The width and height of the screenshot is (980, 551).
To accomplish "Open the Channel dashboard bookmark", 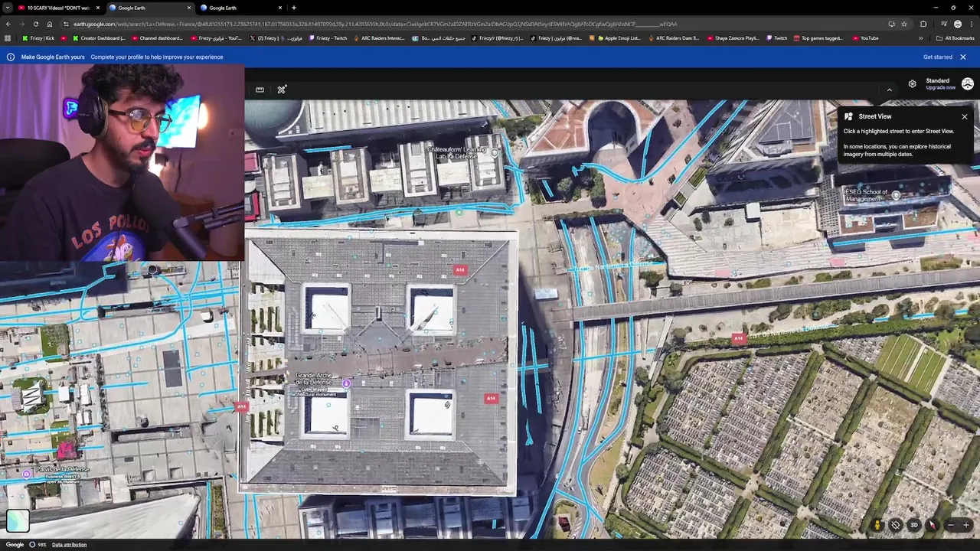I will 158,38.
